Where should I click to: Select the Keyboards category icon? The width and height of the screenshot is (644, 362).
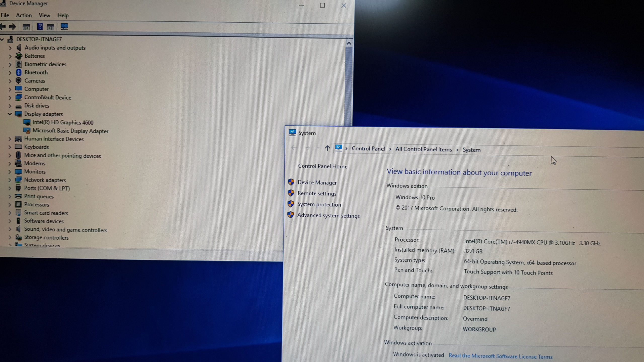pos(18,147)
